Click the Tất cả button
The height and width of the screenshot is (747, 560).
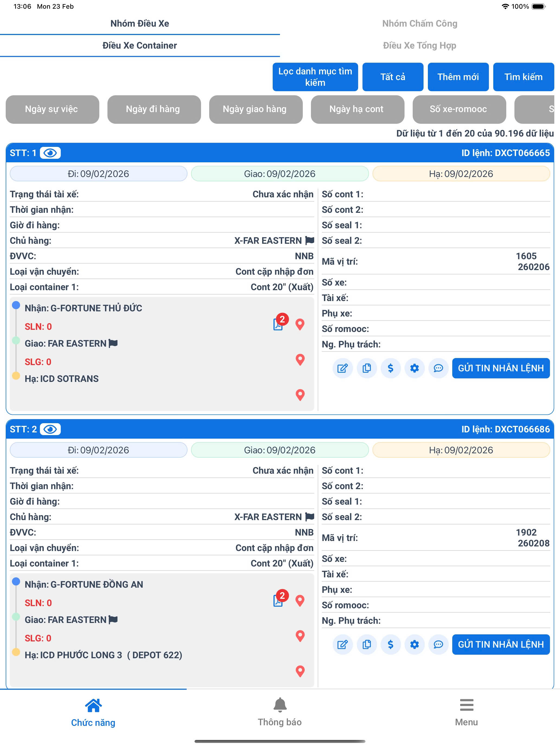(x=393, y=77)
